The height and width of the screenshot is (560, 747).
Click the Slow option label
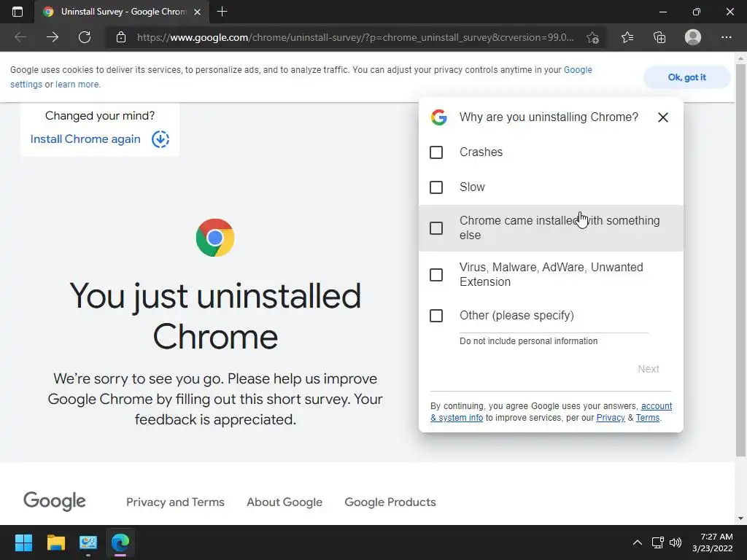472,187
